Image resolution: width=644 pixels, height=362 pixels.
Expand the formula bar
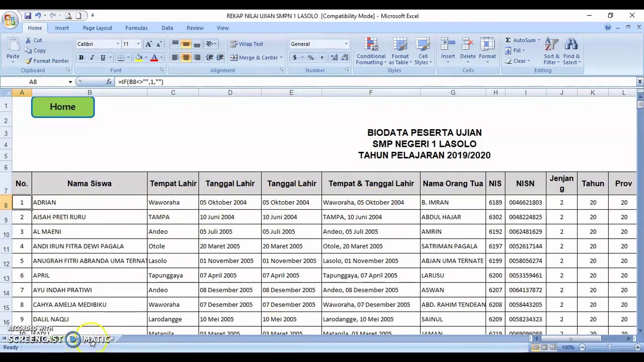(x=639, y=81)
